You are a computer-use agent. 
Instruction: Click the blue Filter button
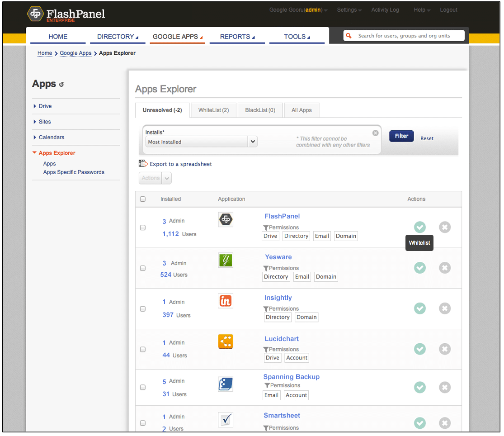[x=401, y=136]
